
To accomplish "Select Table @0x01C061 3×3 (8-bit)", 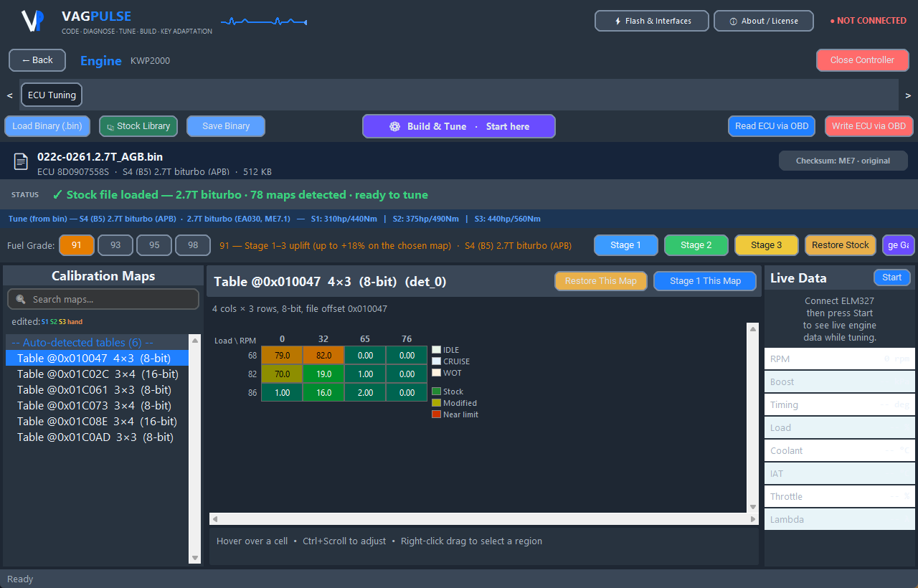I will (x=97, y=390).
